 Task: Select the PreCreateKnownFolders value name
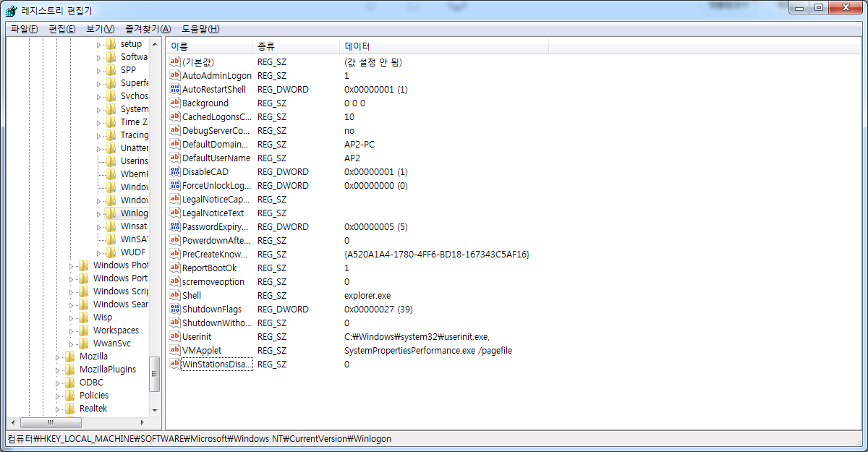point(215,254)
